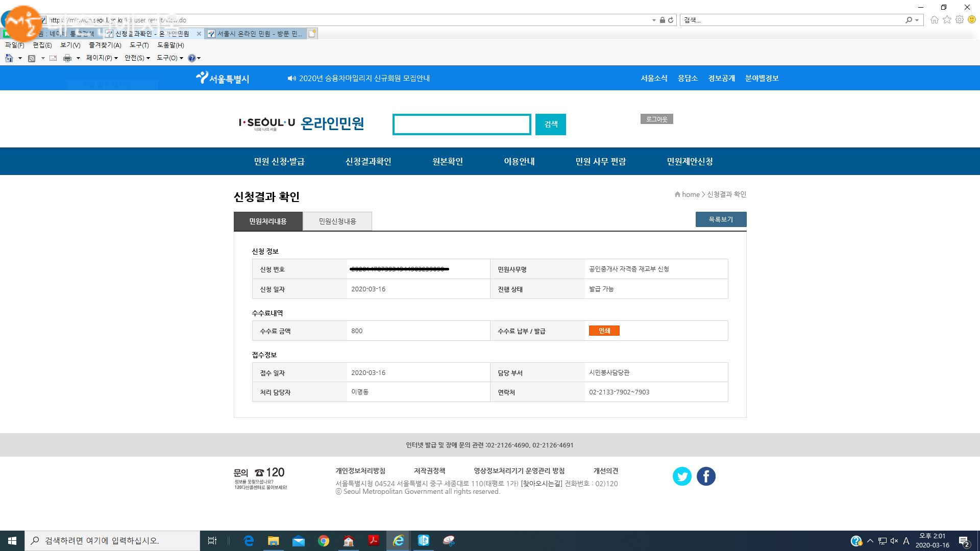Switch to the 민원신청내용 tab
Viewport: 980px width, 551px height.
point(337,221)
